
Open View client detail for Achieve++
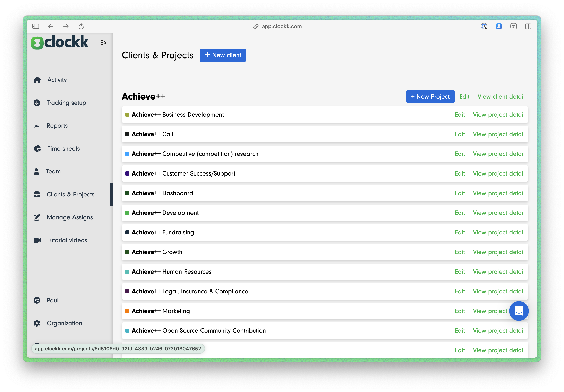click(x=501, y=97)
